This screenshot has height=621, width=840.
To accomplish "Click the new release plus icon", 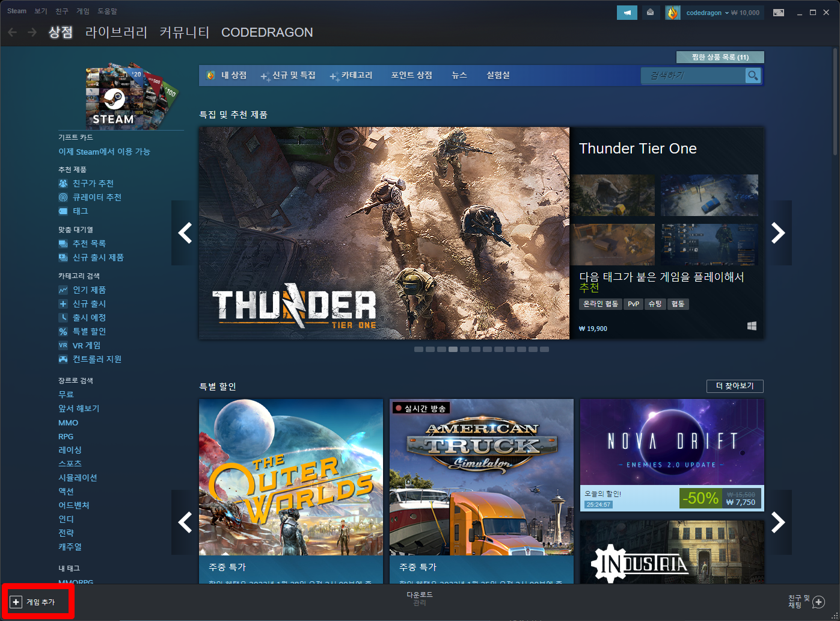I will [63, 304].
